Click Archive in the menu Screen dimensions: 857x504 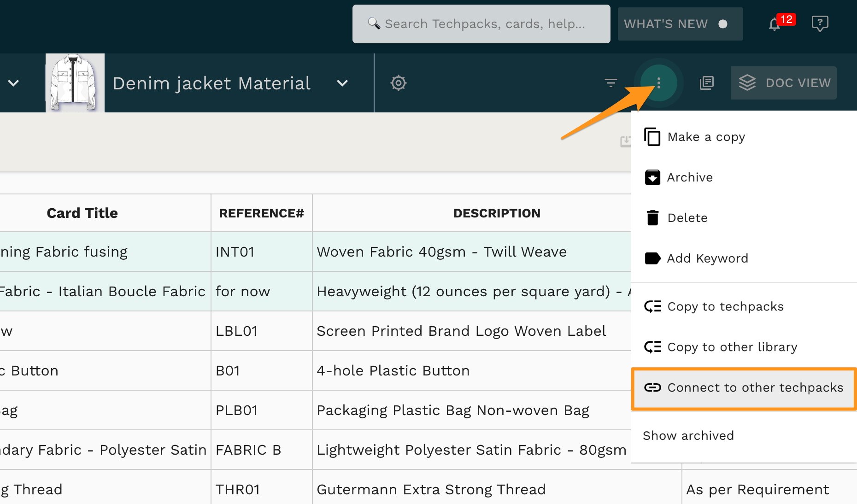click(x=690, y=177)
